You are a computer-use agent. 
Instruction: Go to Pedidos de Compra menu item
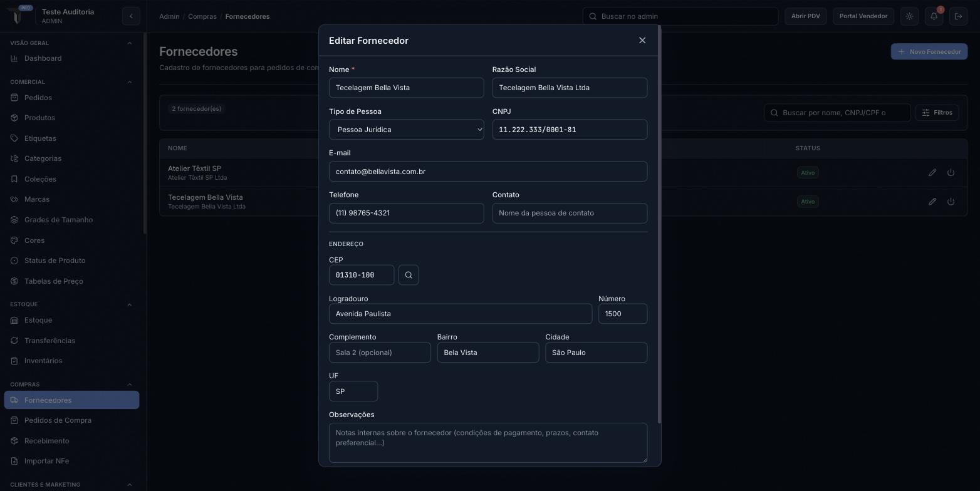click(x=71, y=420)
